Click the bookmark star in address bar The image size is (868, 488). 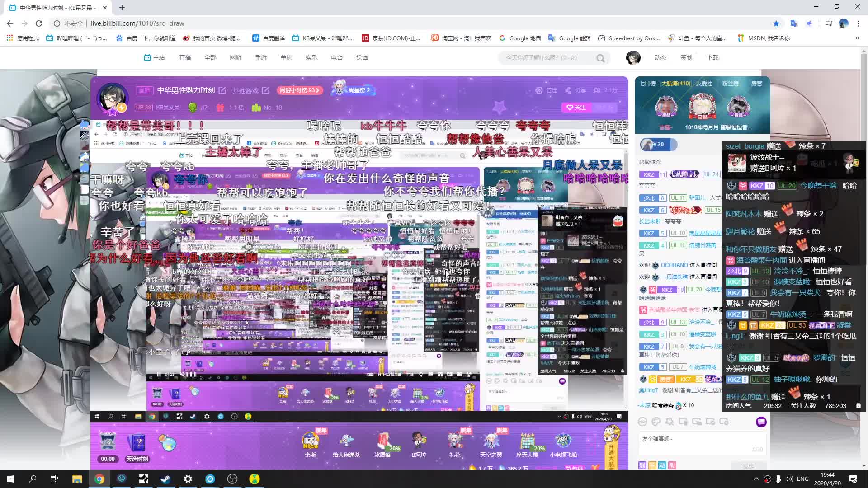coord(776,23)
